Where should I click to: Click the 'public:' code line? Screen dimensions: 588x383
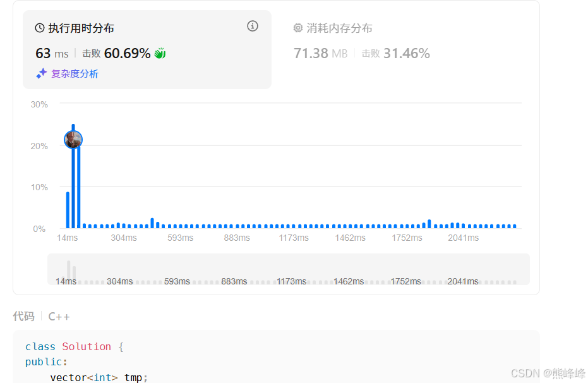[x=46, y=362]
